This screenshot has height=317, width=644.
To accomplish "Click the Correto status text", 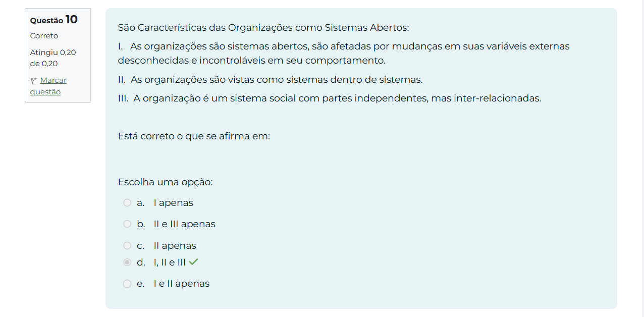I will [x=44, y=36].
